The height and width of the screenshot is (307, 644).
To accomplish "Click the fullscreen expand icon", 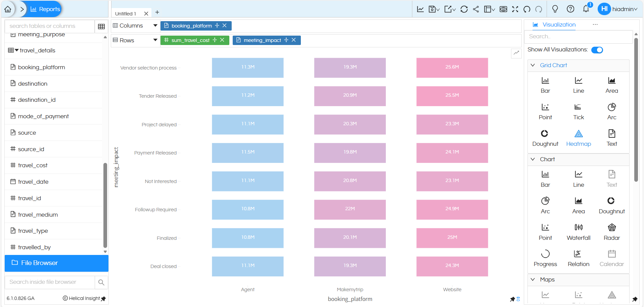I will 515,9.
